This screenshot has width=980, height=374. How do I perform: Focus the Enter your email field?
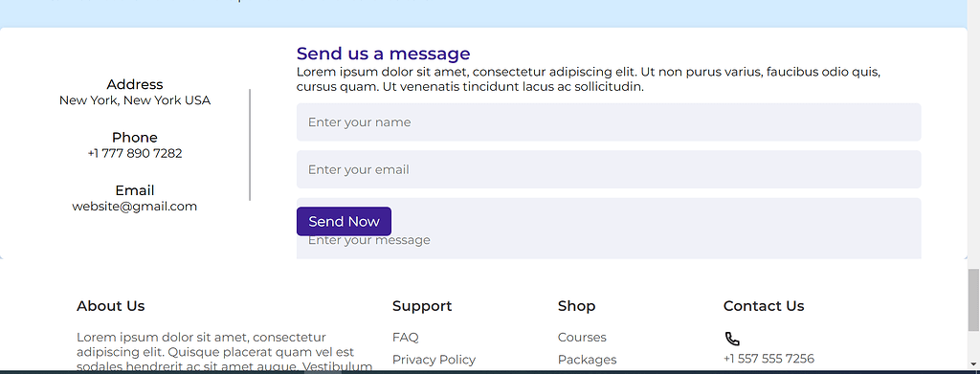click(x=608, y=169)
